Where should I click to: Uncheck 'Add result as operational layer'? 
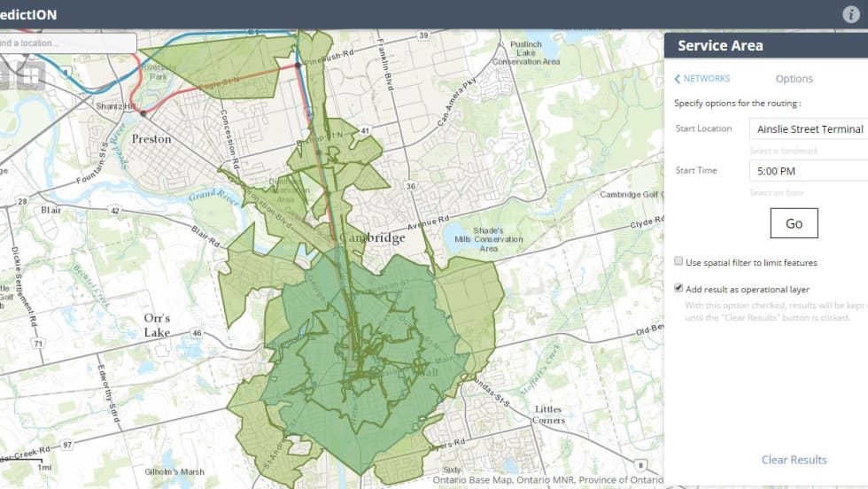[x=678, y=289]
